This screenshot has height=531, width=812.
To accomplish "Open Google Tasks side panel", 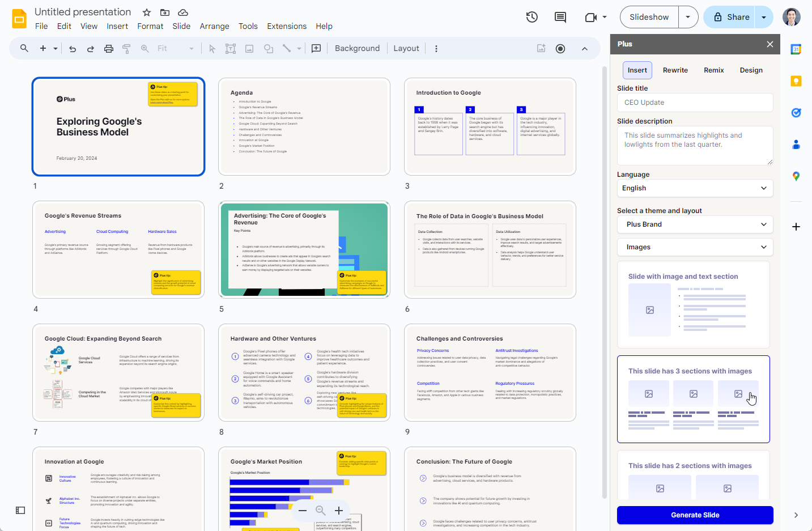I will [796, 113].
